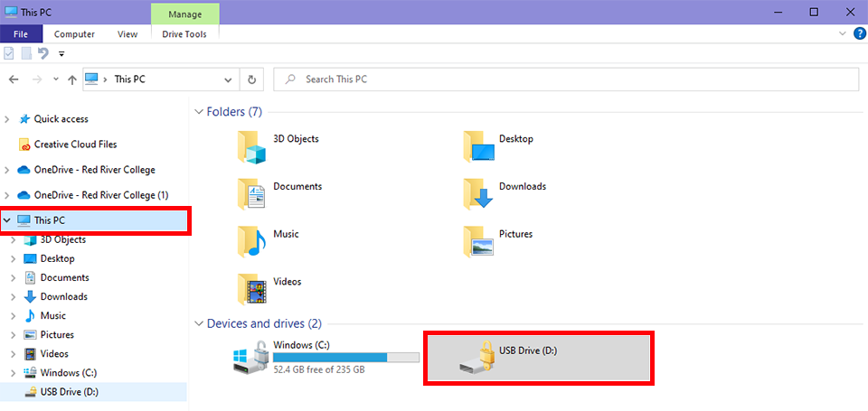The height and width of the screenshot is (411, 868).
Task: Switch to the View ribbon tab
Action: click(127, 34)
